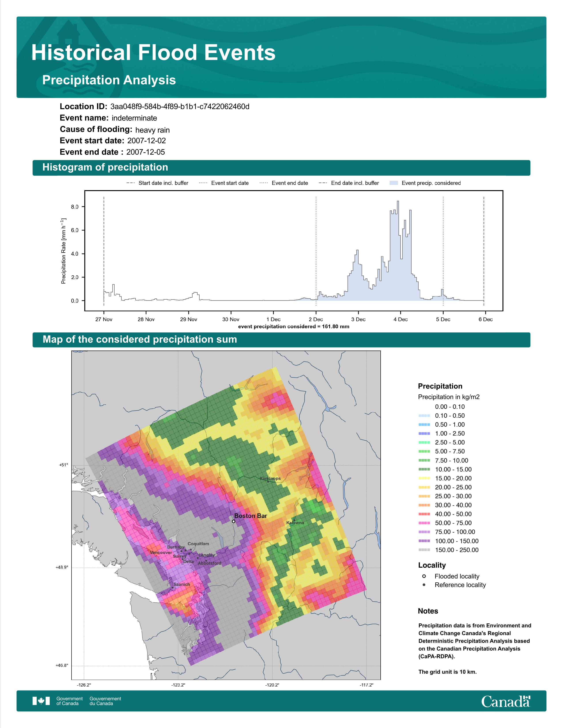Screen dimensions: 563x728
Task: Click the event precipitation considered = 161.80 mm caption
Action: (294, 327)
